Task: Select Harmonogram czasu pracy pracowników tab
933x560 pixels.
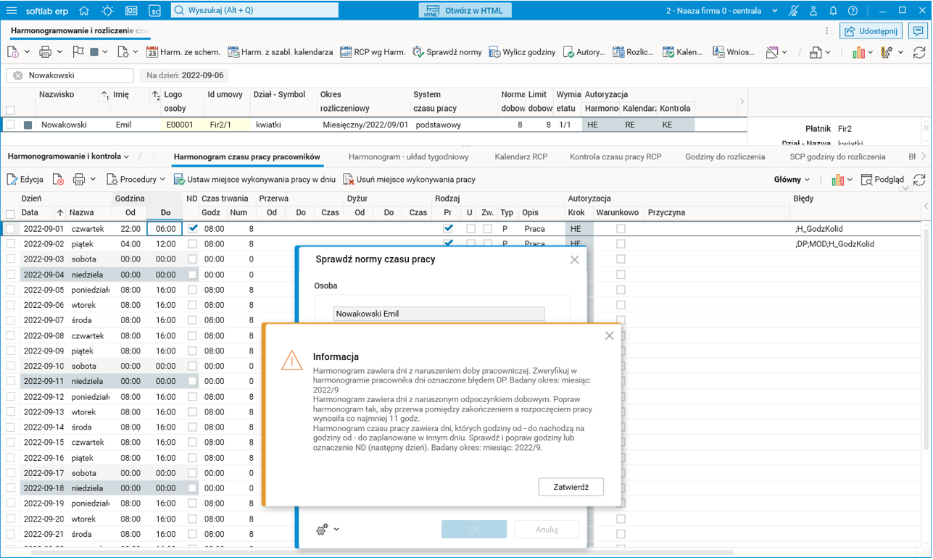Action: (247, 156)
